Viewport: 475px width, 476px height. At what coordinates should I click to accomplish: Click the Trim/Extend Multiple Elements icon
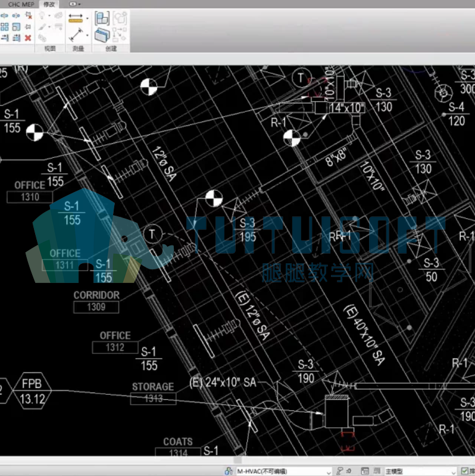coord(16,38)
